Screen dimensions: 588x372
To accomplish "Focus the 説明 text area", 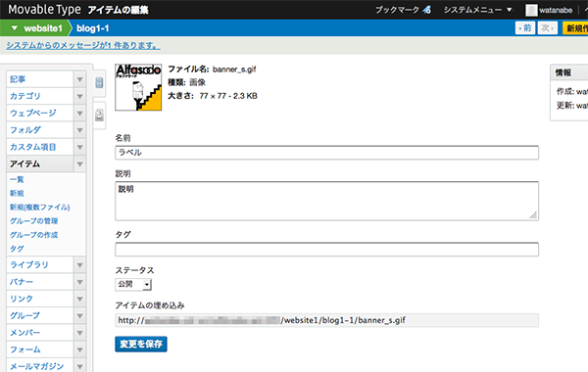I will 326,201.
